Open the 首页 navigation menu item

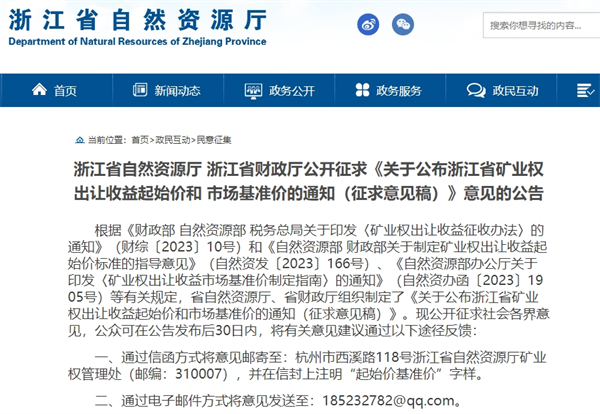(x=65, y=91)
